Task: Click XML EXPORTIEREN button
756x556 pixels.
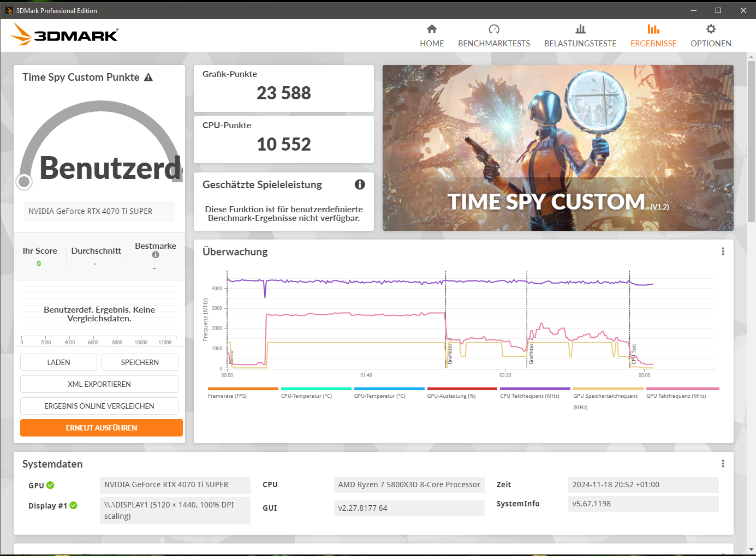Action: (x=99, y=384)
